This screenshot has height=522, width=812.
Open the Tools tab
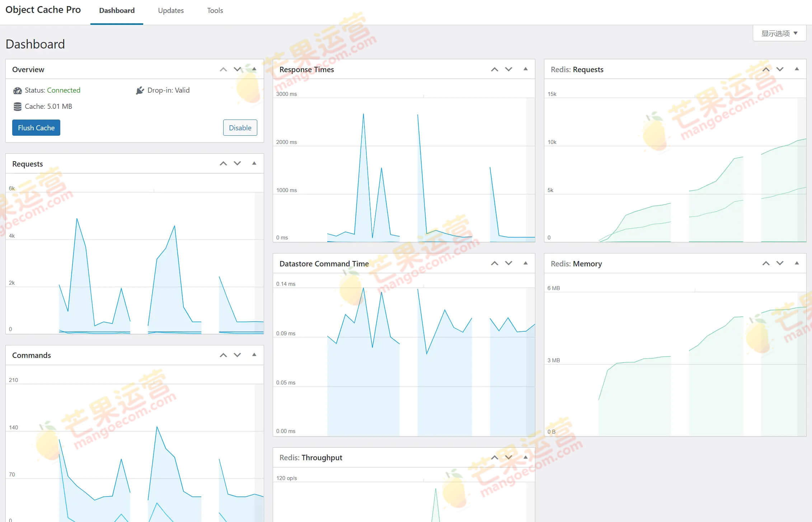215,10
